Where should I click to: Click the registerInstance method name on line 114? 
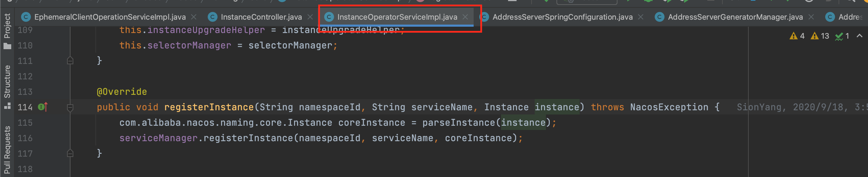click(209, 107)
